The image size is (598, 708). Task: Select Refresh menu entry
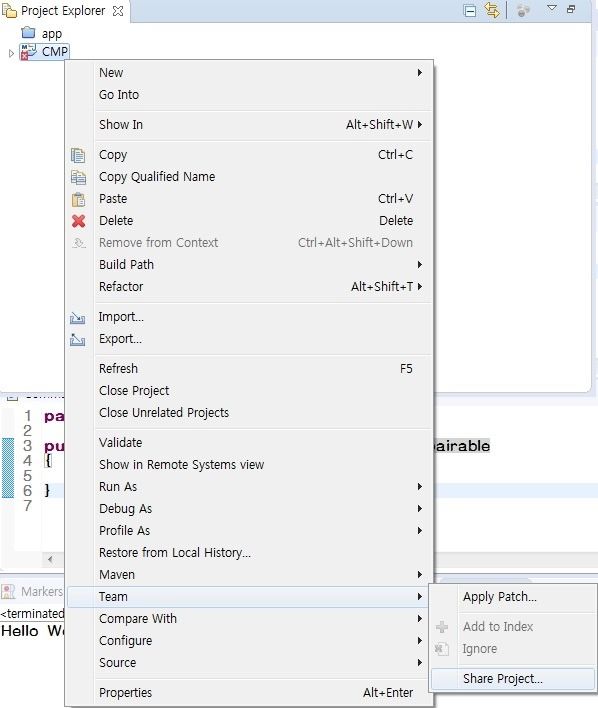(x=250, y=369)
